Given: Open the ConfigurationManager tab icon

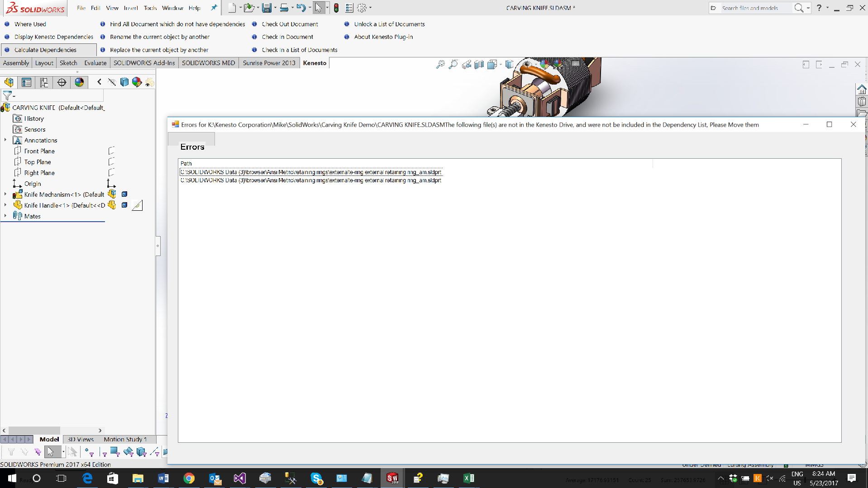Looking at the screenshot, I should coord(44,82).
